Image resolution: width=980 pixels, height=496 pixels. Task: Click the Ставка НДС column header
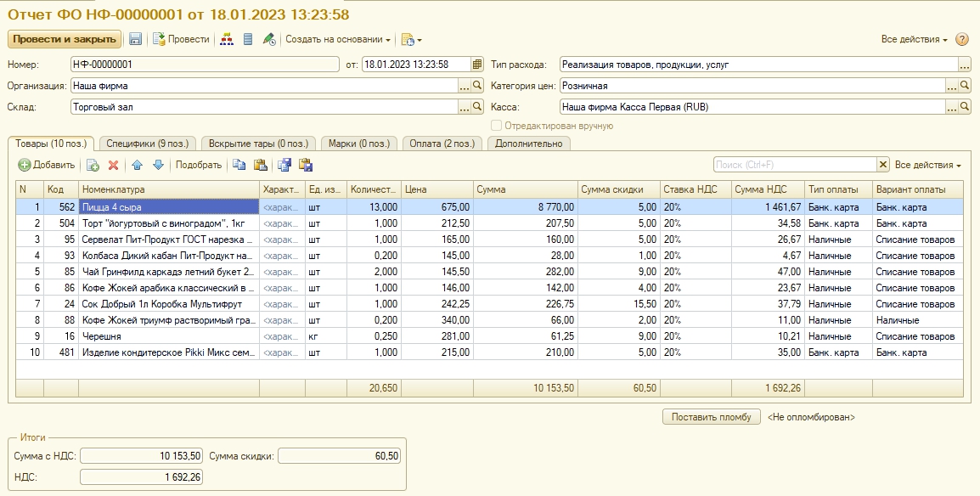(696, 189)
